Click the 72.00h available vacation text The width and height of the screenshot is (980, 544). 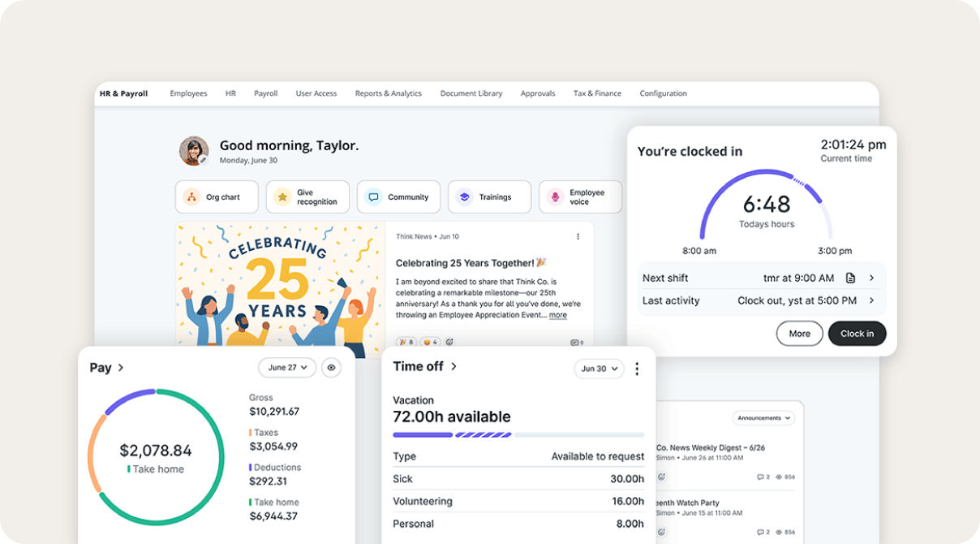[452, 417]
